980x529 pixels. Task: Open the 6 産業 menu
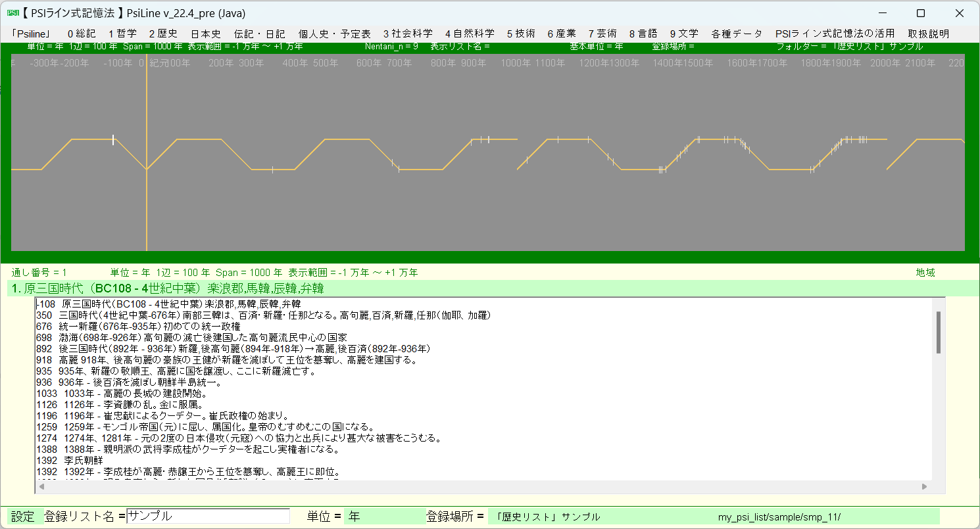point(561,34)
